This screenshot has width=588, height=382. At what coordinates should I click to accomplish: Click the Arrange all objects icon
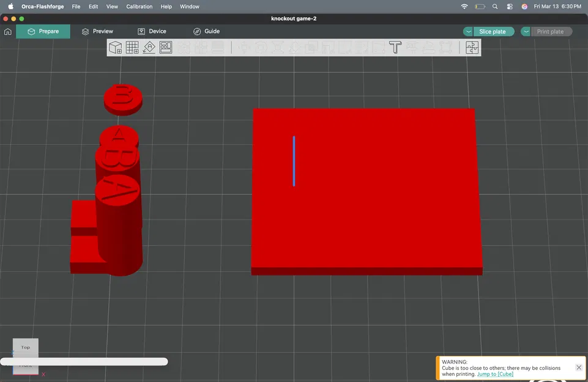click(166, 48)
